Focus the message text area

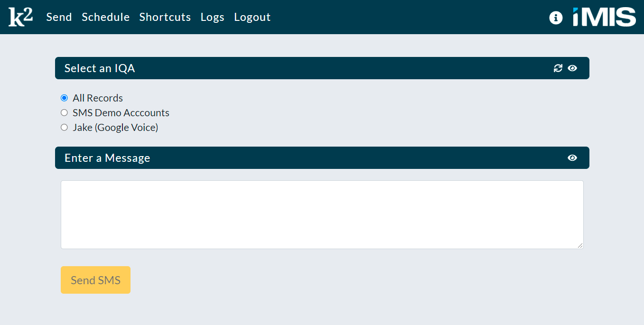point(322,214)
